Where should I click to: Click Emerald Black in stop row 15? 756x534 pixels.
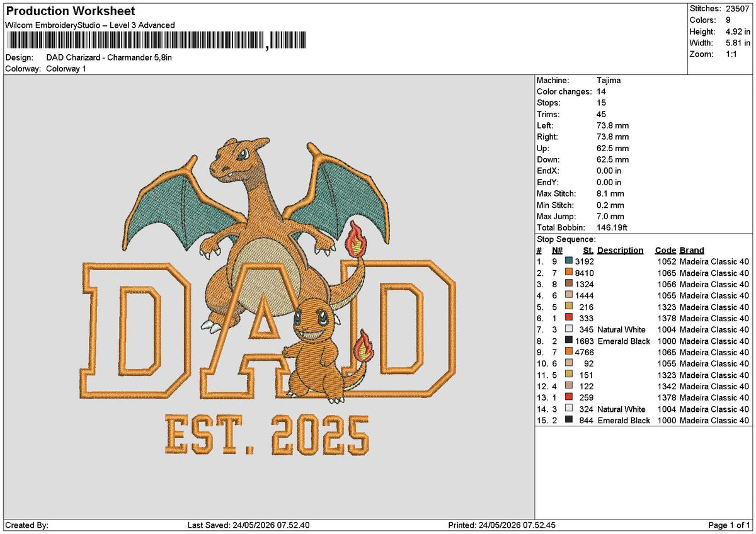pos(624,421)
